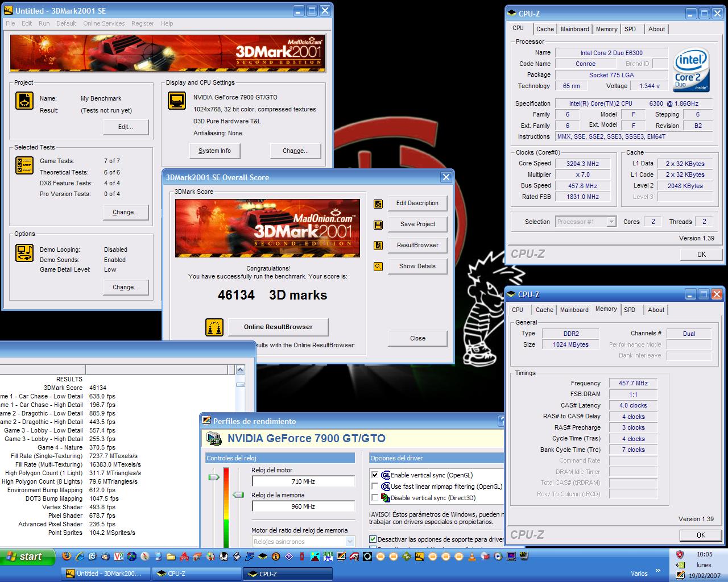Screen dimensions: 728x582
Task: Expand the Varios toolbar chevron
Action: coord(658,571)
